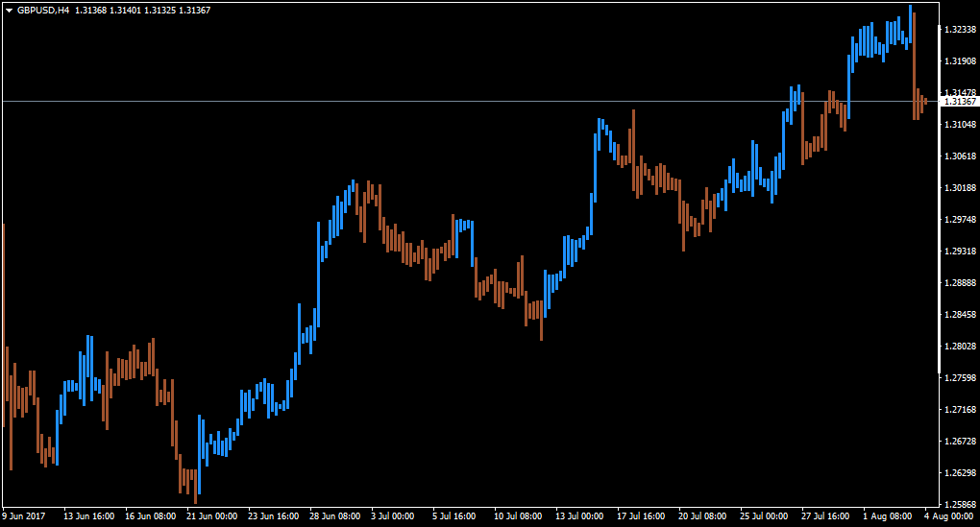Click the 17 Jul 16:00 time label
Screen dimensions: 980x527
pyautogui.click(x=641, y=516)
